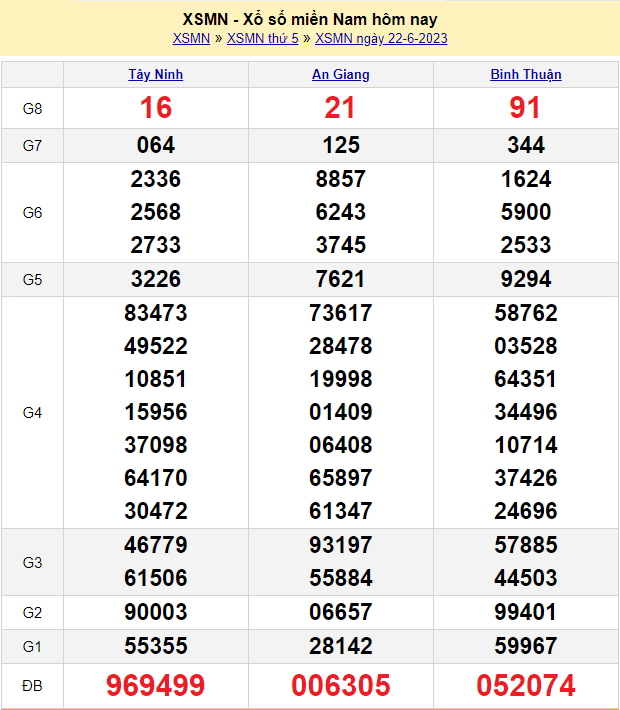Open the Bình Thuận province link

coord(526,75)
